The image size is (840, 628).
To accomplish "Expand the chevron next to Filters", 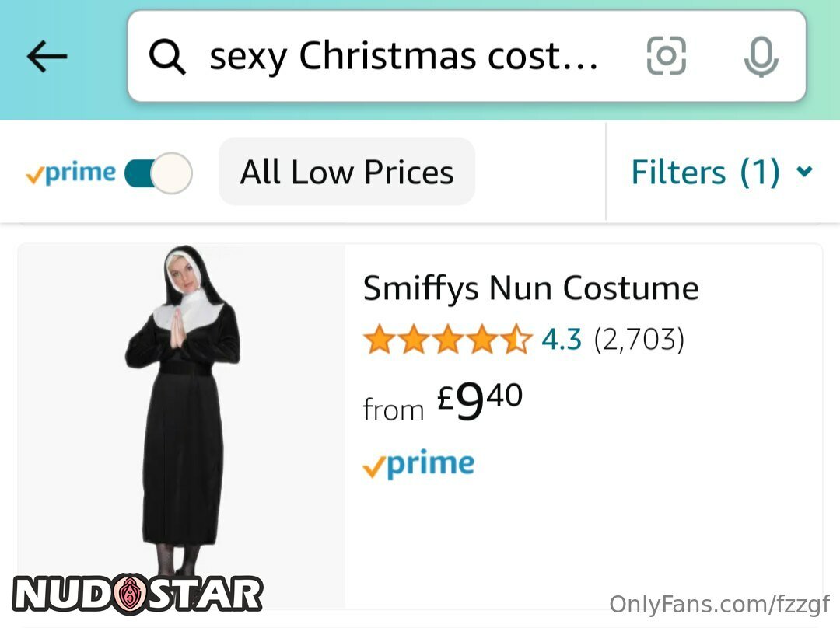I will (x=805, y=172).
